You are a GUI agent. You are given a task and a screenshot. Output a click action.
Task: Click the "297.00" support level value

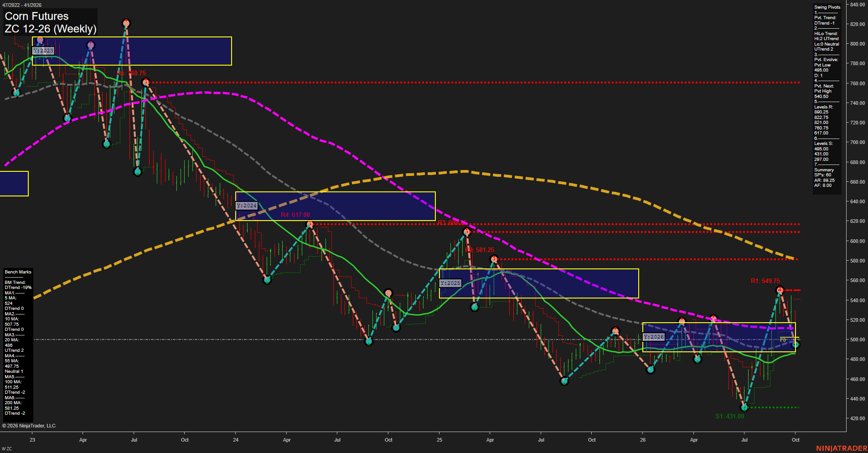pyautogui.click(x=821, y=160)
